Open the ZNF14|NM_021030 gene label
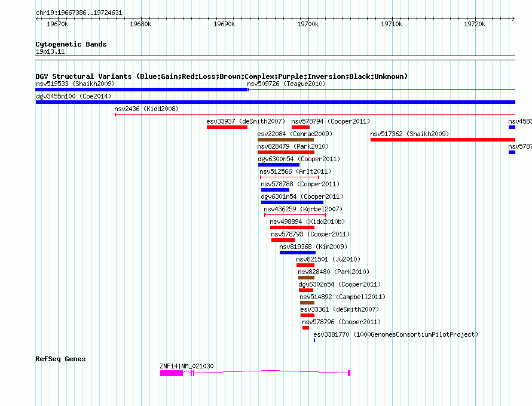Viewport: 532px width, 406px height. pos(186,366)
